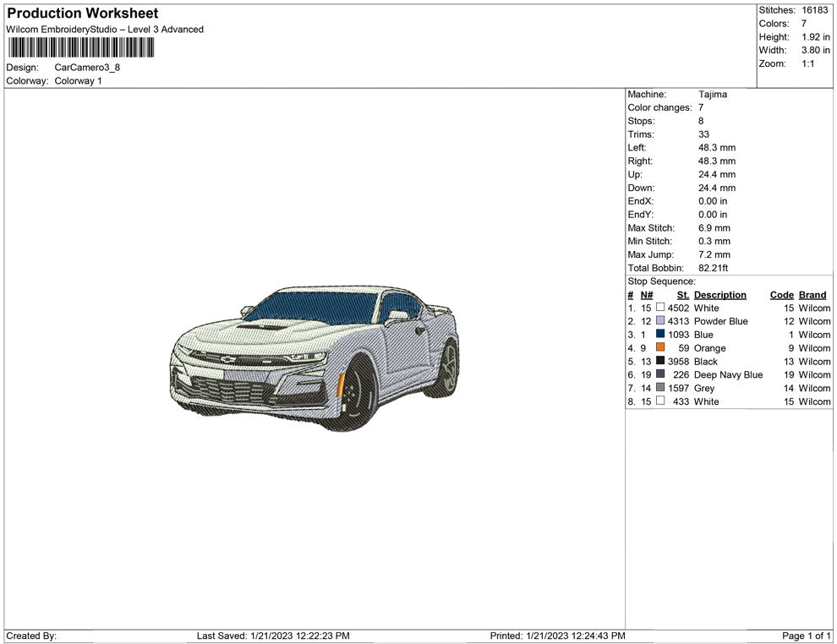This screenshot has width=837, height=644.
Task: Select the Black thread color swatch
Action: (x=660, y=362)
